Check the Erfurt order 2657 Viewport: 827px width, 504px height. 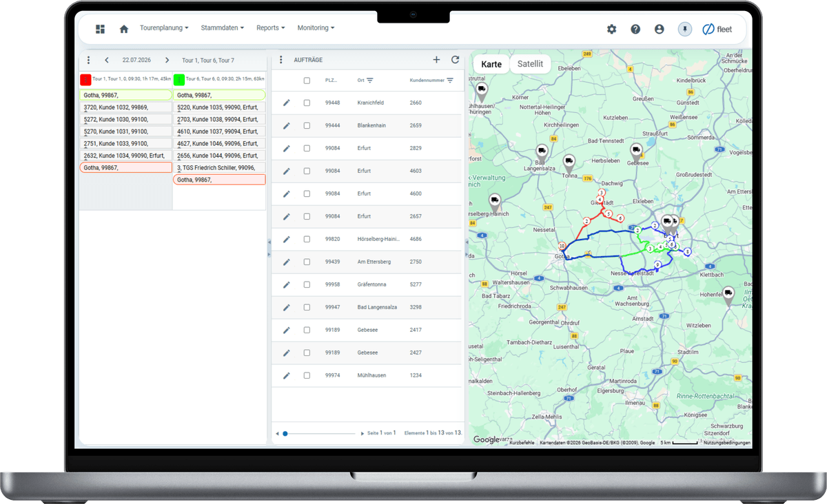click(x=307, y=216)
